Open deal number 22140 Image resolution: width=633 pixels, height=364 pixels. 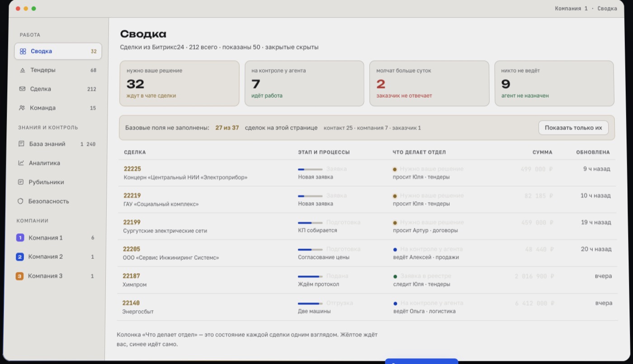(131, 303)
